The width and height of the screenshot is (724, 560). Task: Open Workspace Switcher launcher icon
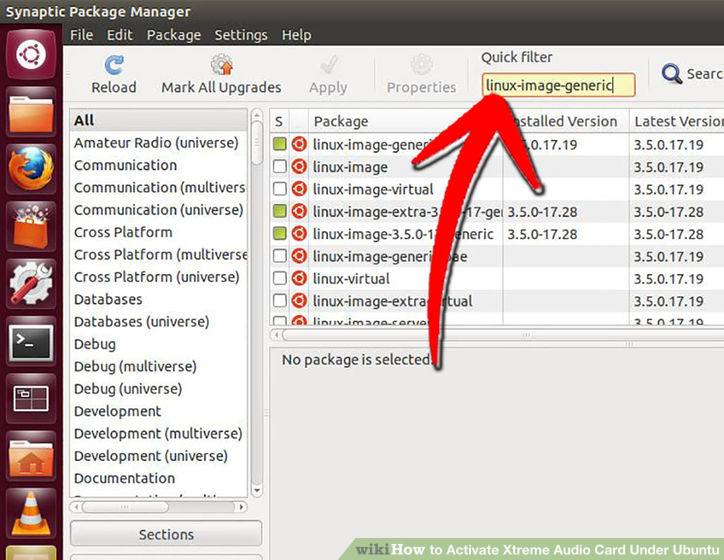click(31, 398)
